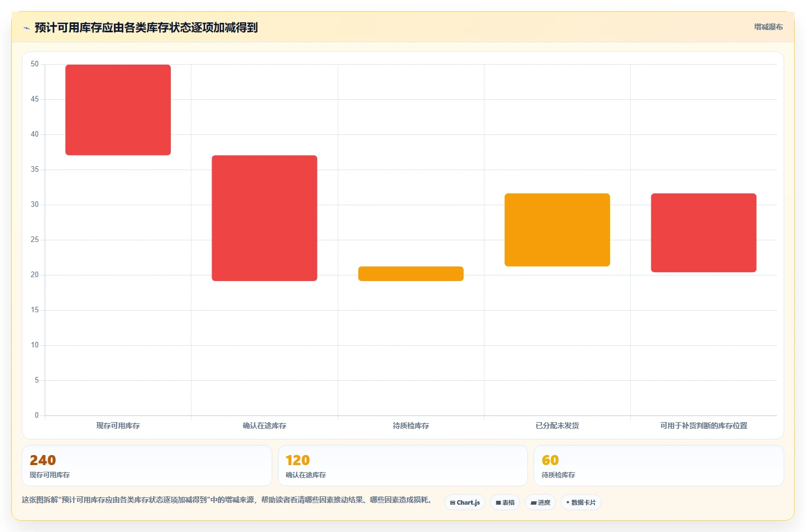
Task: Click the thin orange bar for 待质检库存
Action: (411, 274)
